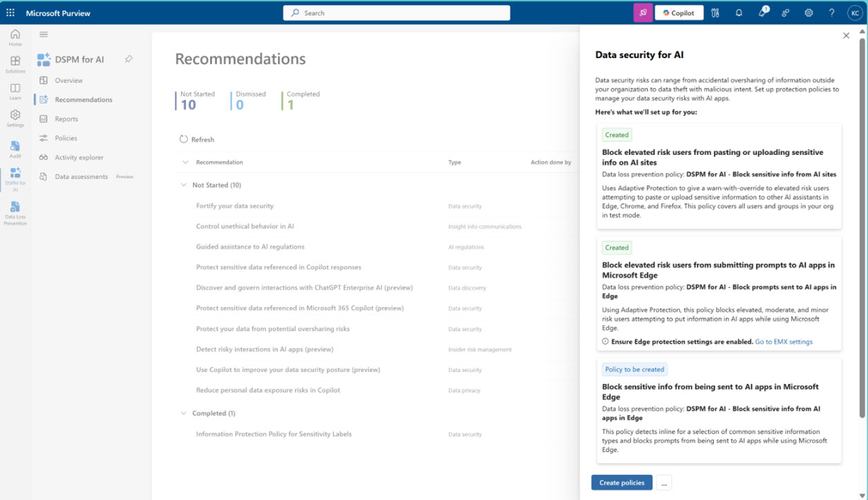Sort by Action done by column header
Viewport: 868px width, 500px height.
[551, 163]
